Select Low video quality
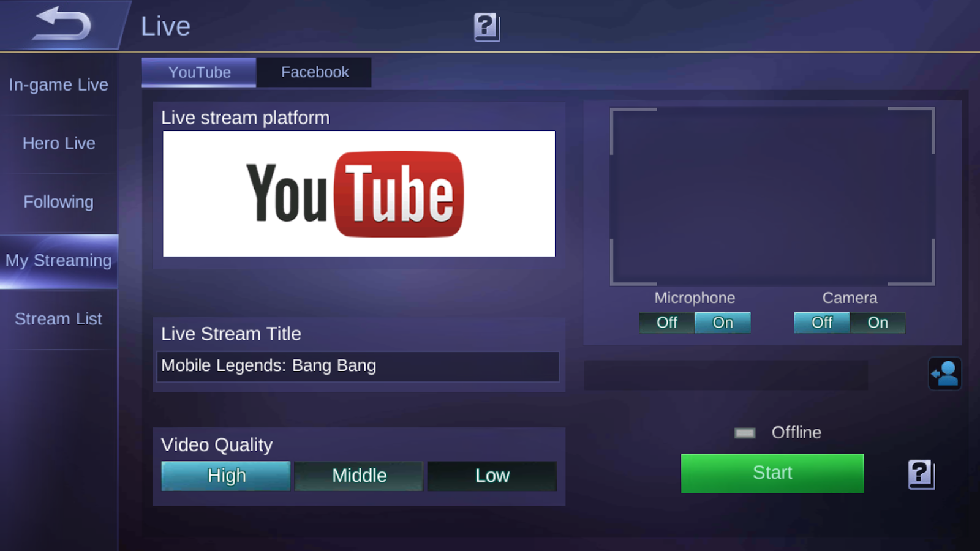 pyautogui.click(x=492, y=476)
